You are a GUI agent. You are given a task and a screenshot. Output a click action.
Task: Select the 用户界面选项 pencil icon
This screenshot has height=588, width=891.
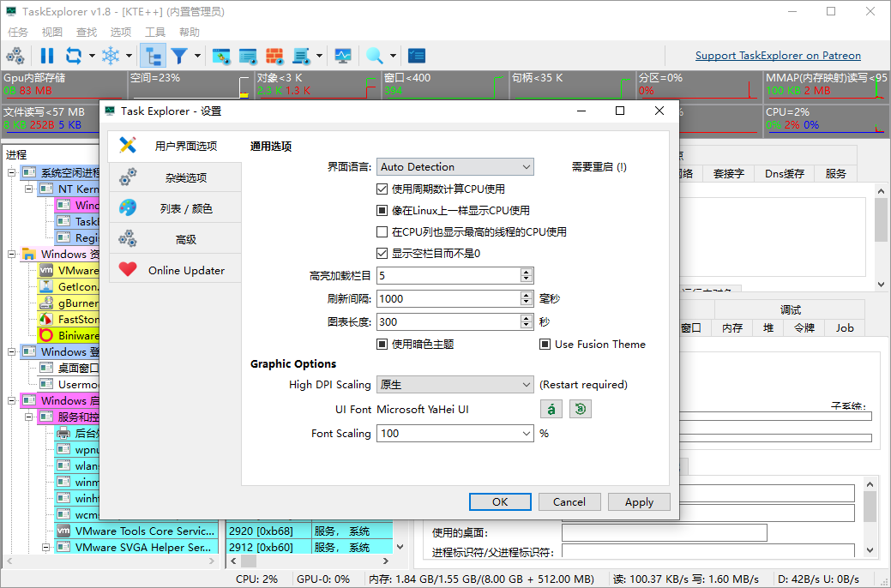128,146
